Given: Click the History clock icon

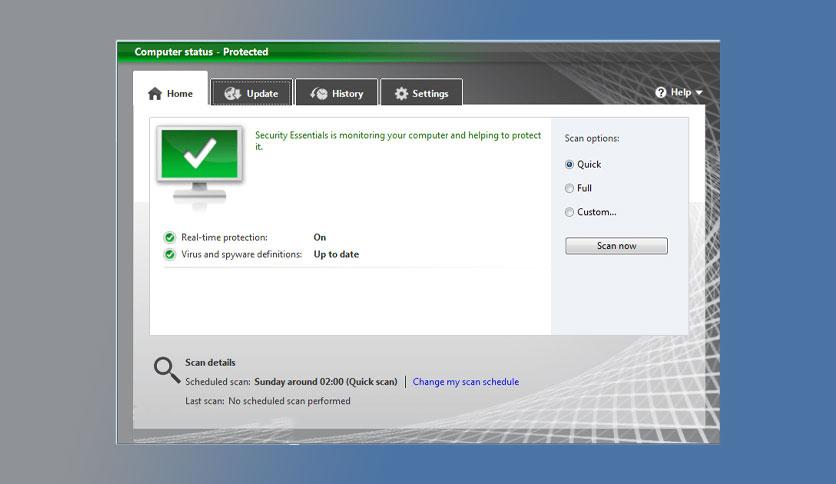Looking at the screenshot, I should point(319,94).
